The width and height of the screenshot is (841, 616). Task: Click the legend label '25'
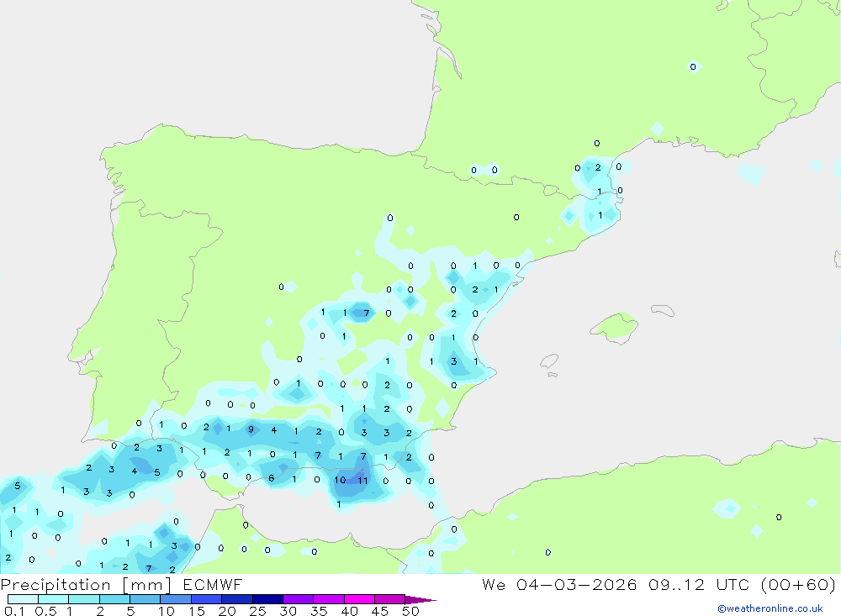[x=257, y=611]
